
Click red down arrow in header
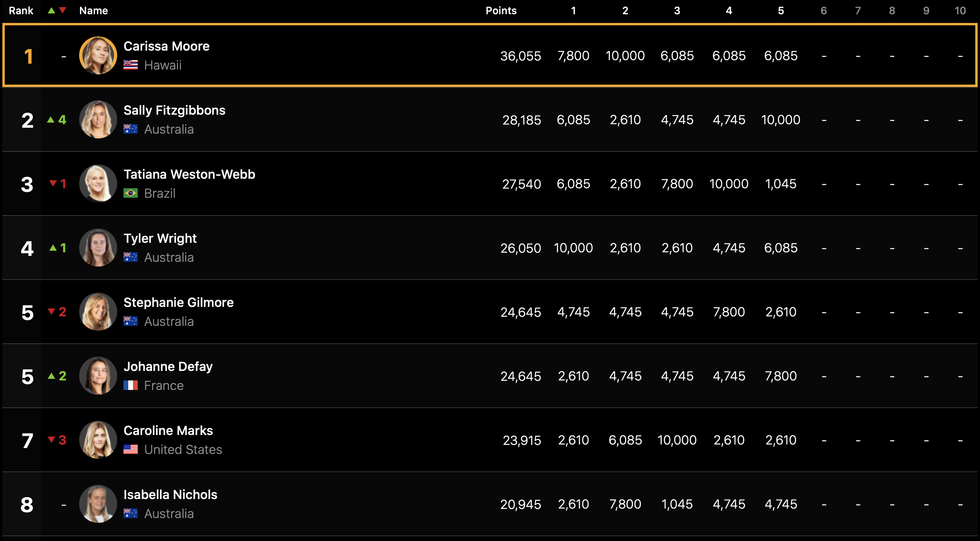click(63, 11)
